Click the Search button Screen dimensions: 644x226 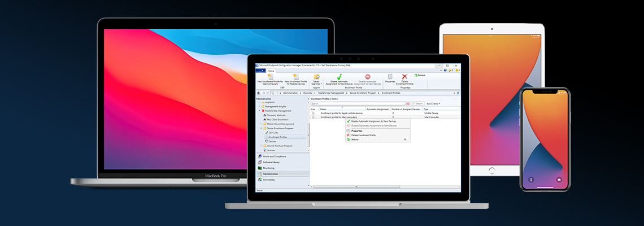[x=417, y=103]
